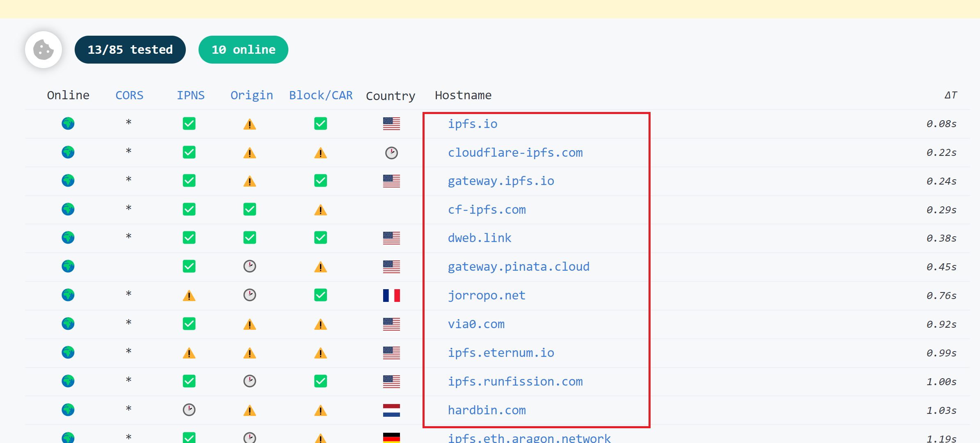Click the CORS column header
The width and height of the screenshot is (980, 443).
point(129,95)
